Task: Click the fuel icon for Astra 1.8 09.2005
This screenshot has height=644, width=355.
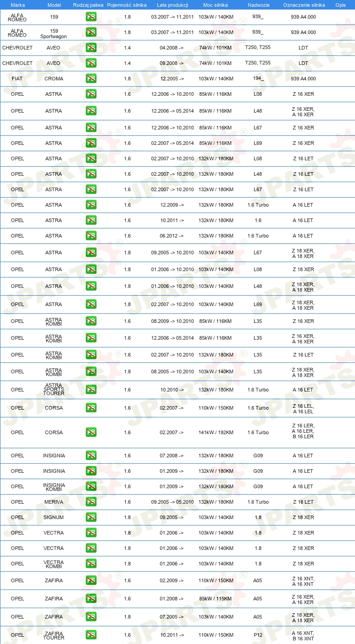Action: [91, 253]
